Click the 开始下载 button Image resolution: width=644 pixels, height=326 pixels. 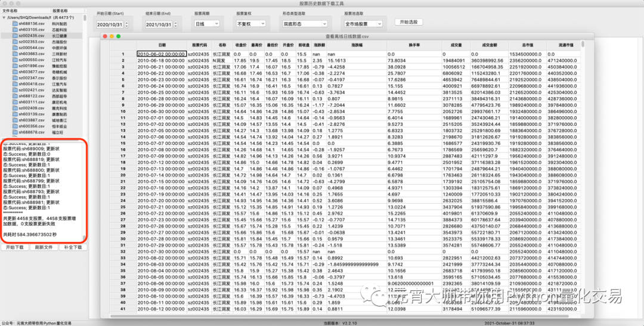[15, 247]
